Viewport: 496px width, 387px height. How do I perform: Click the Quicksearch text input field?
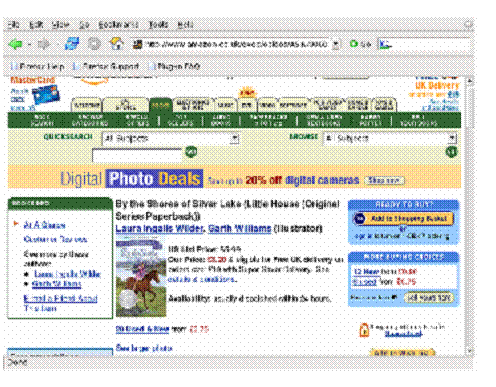tap(137, 156)
